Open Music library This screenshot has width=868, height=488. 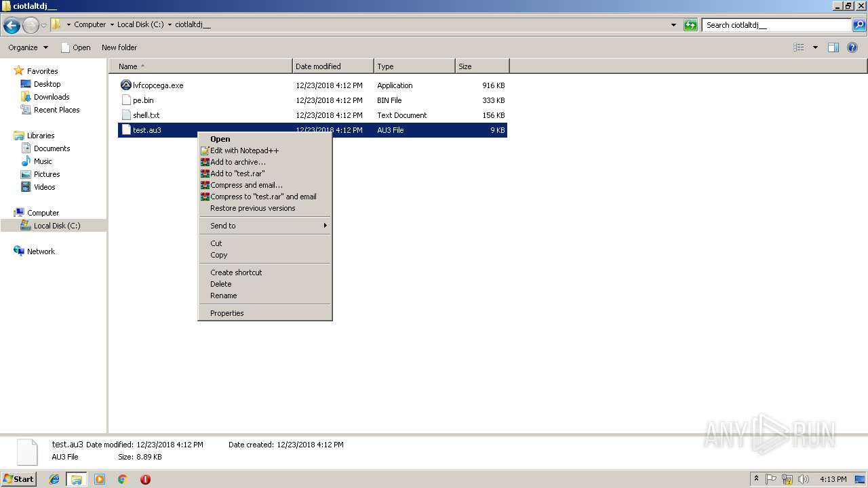point(43,161)
